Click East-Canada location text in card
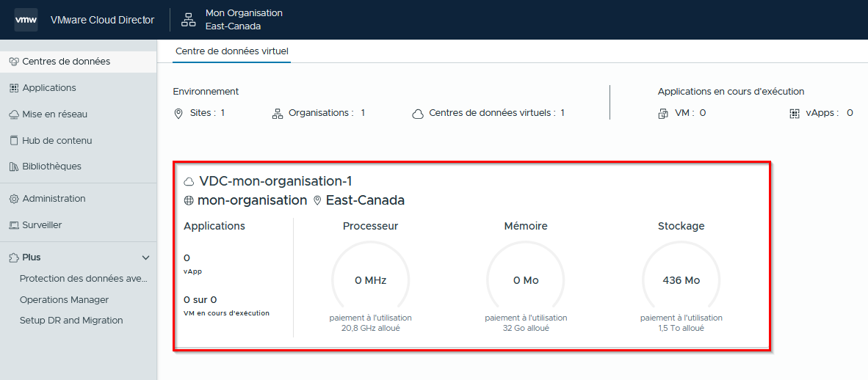This screenshot has height=380, width=868. pyautogui.click(x=366, y=200)
